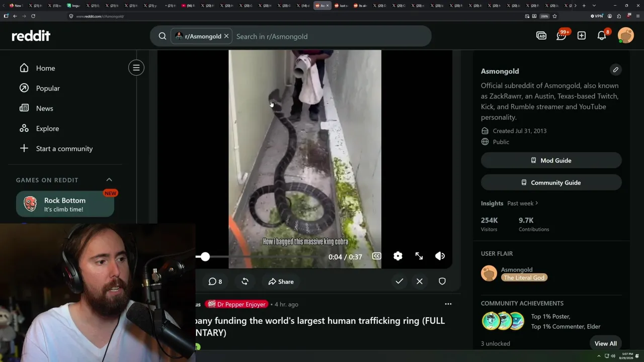Open moderator shield actions
Image resolution: width=644 pixels, height=362 pixels.
[x=442, y=282]
